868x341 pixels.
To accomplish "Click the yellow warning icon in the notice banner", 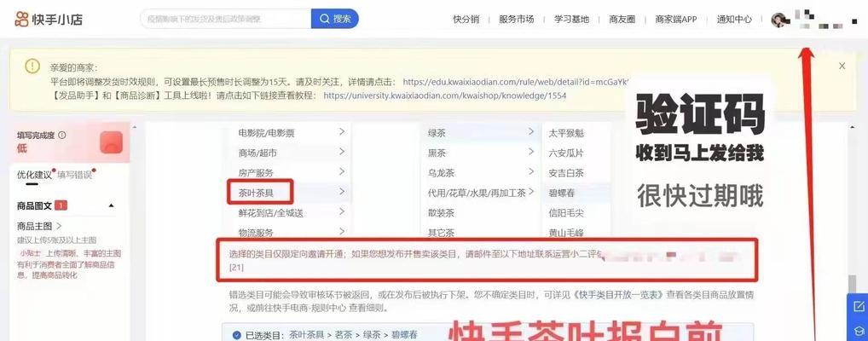I will click(x=32, y=66).
